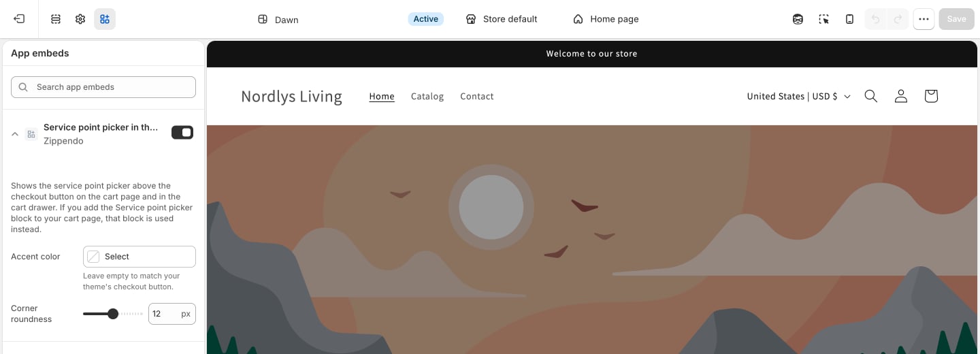This screenshot has width=980, height=354.
Task: Select an Accent color
Action: click(140, 257)
